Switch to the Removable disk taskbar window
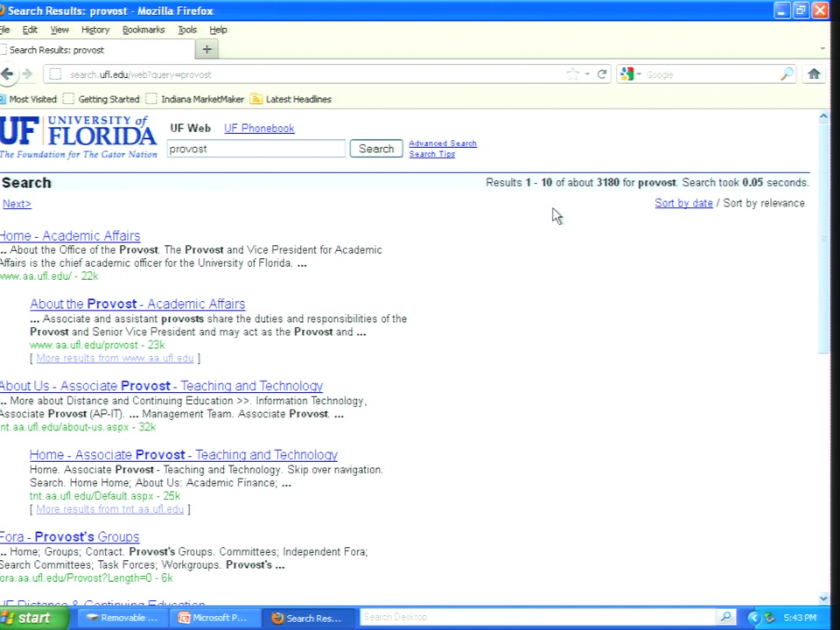Image resolution: width=840 pixels, height=630 pixels. pyautogui.click(x=122, y=619)
